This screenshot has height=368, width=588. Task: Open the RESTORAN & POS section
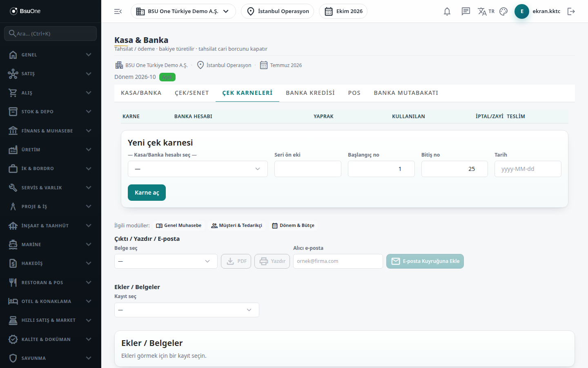tap(51, 283)
